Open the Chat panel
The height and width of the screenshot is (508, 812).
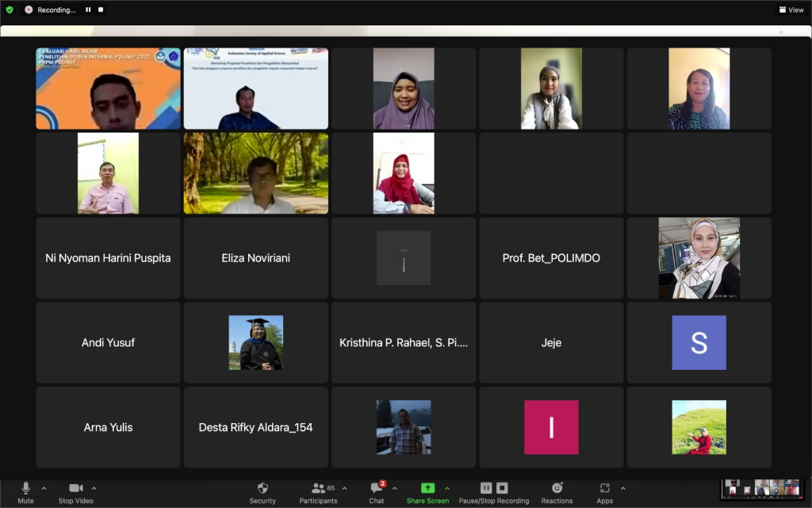point(377,492)
